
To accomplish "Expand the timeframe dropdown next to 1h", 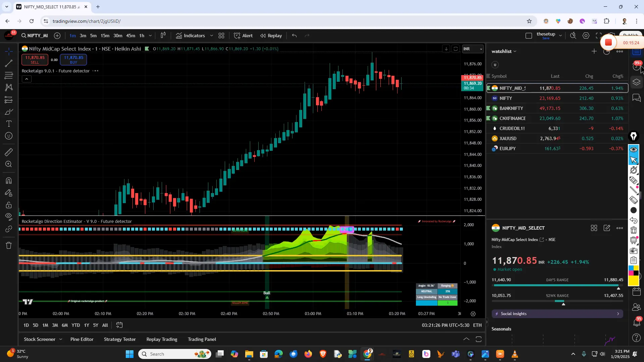I will (x=150, y=36).
